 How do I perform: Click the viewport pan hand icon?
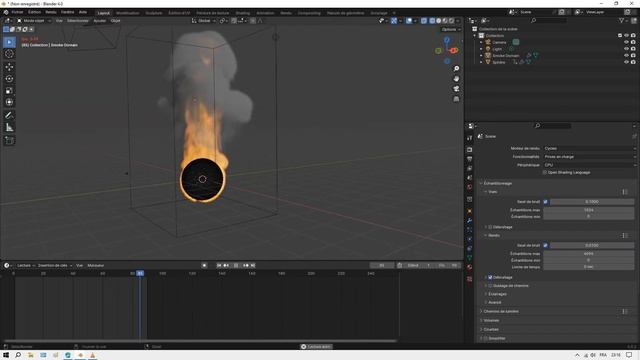coord(456,78)
